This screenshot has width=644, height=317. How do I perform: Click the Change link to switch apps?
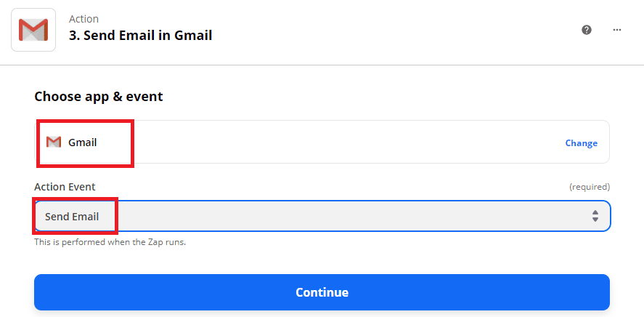tap(581, 143)
